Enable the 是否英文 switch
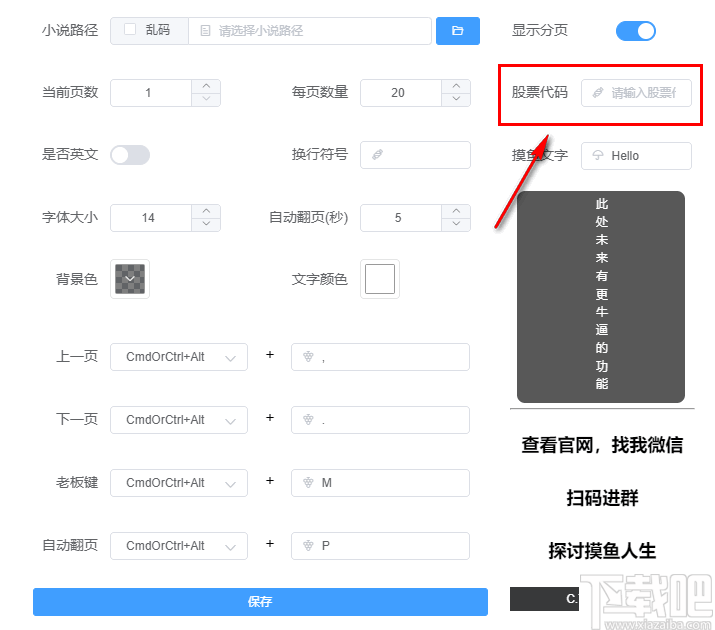This screenshot has height=630, width=715. point(130,155)
